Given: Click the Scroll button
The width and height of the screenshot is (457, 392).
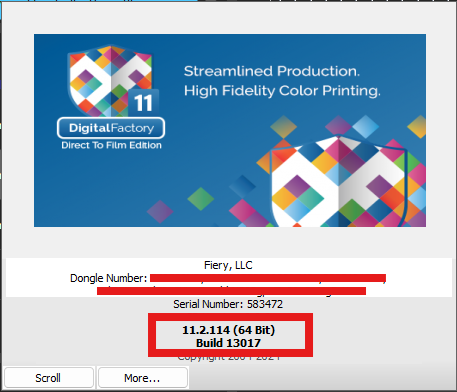Looking at the screenshot, I should pyautogui.click(x=49, y=378).
